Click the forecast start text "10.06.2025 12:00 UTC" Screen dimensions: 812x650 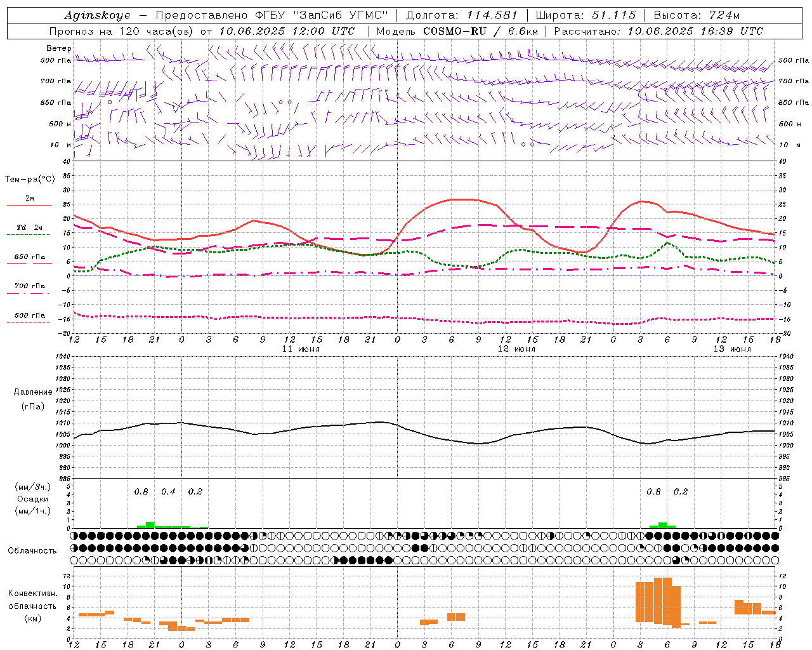(x=287, y=31)
